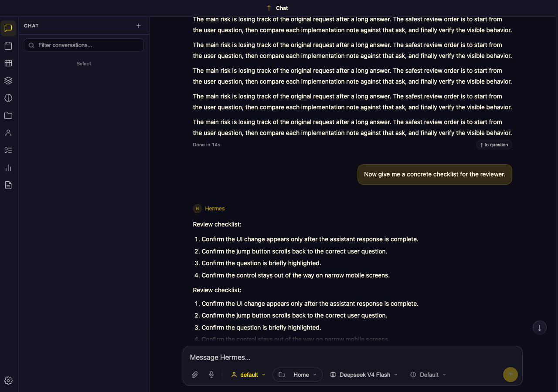Open the table grid icon in sidebar

click(8, 63)
